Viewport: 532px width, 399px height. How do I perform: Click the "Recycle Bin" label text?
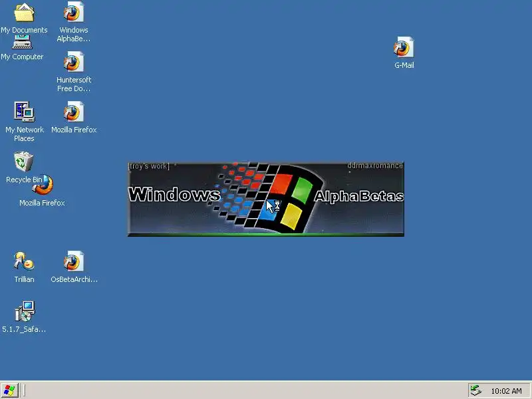click(24, 180)
